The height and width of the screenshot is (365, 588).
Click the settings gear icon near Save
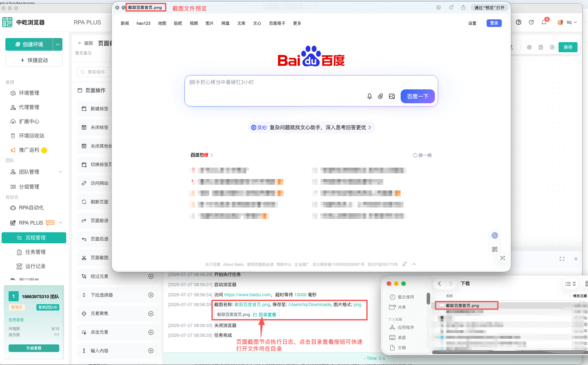point(529,47)
